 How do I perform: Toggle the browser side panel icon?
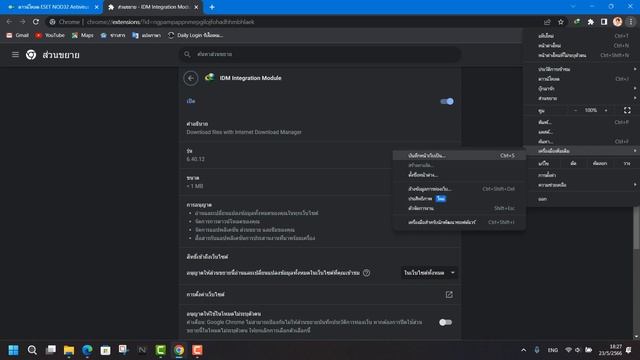[x=604, y=22]
